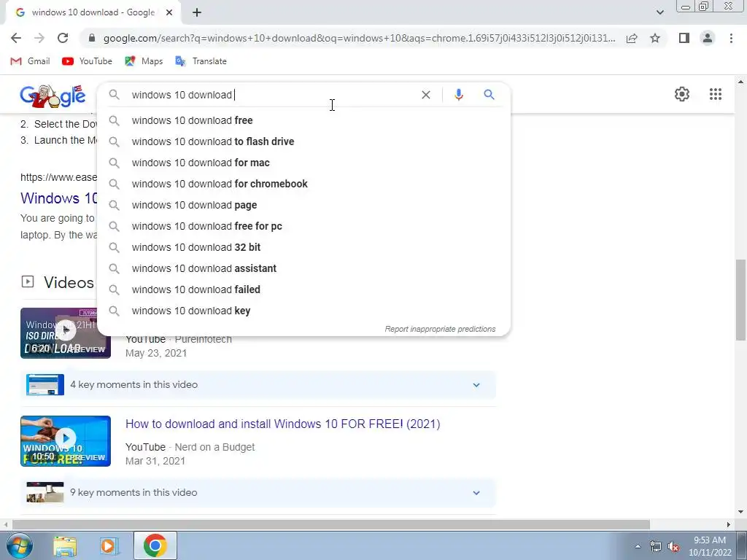The width and height of the screenshot is (747, 560).
Task: Submit search with blue magnifier icon
Action: [489, 95]
